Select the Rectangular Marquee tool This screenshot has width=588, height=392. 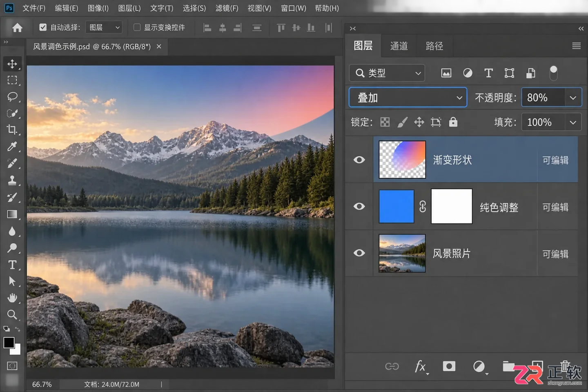tap(12, 80)
